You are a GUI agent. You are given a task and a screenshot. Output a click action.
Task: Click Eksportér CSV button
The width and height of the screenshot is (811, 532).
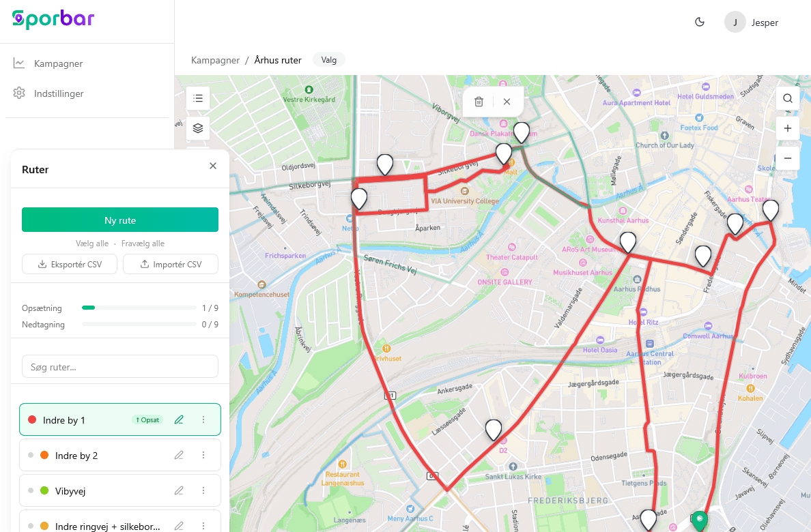pyautogui.click(x=70, y=264)
